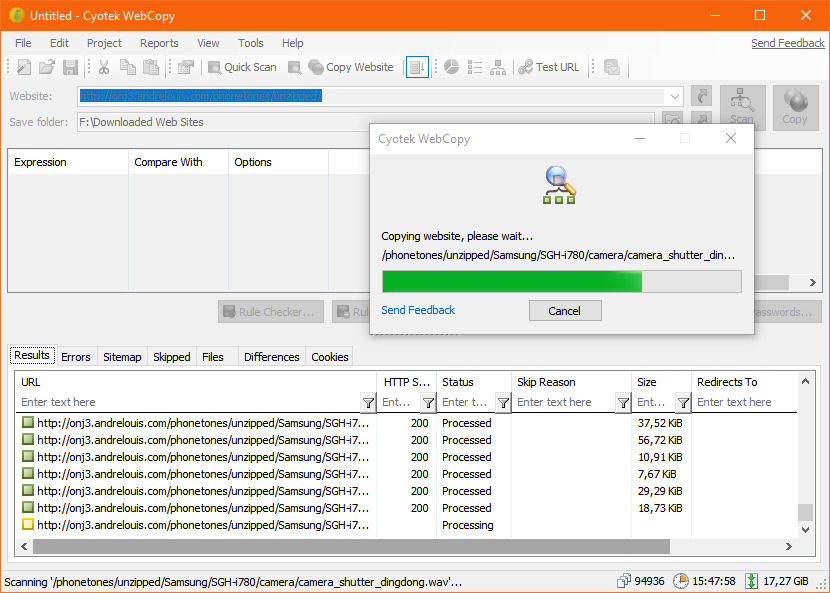The width and height of the screenshot is (830, 593).
Task: Click the Quick Scan toolbar button
Action: pos(241,67)
